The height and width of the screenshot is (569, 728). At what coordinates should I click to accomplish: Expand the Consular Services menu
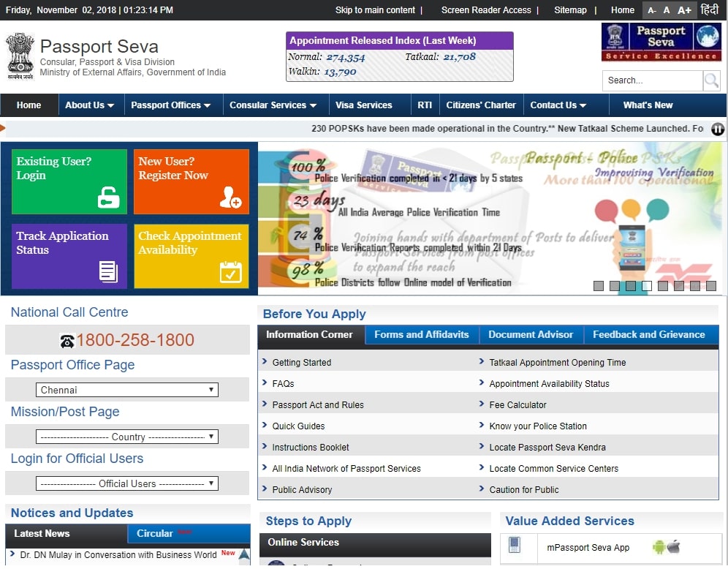tap(273, 105)
